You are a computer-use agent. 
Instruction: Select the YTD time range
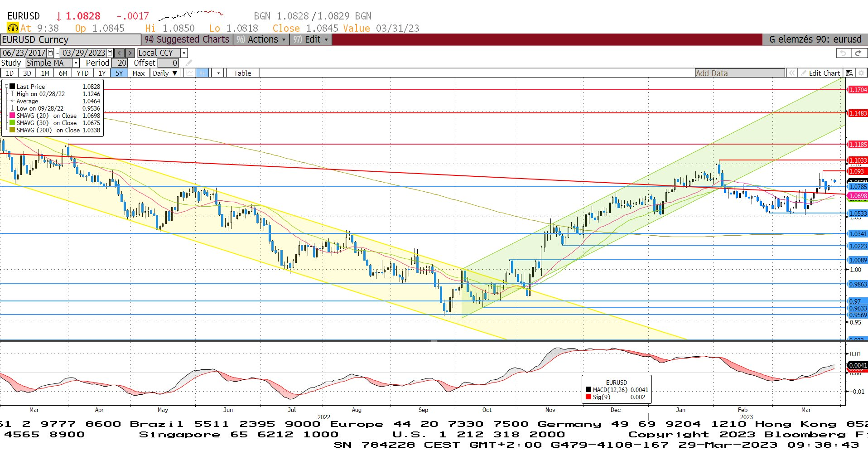[82, 73]
